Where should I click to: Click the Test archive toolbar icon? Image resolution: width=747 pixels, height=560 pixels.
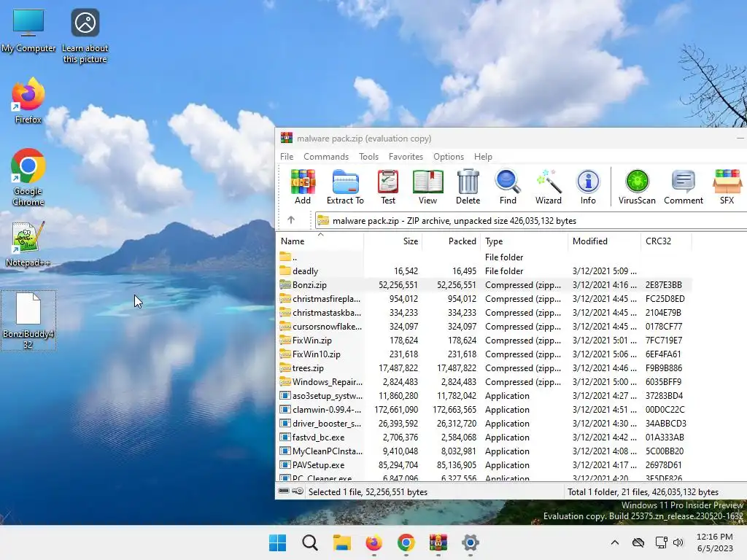tap(388, 187)
